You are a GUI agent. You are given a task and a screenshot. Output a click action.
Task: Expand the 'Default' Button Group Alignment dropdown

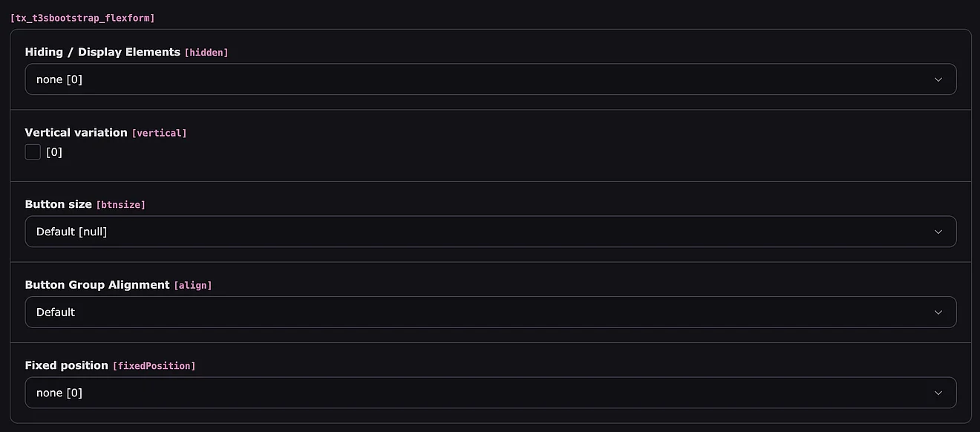[475, 312]
